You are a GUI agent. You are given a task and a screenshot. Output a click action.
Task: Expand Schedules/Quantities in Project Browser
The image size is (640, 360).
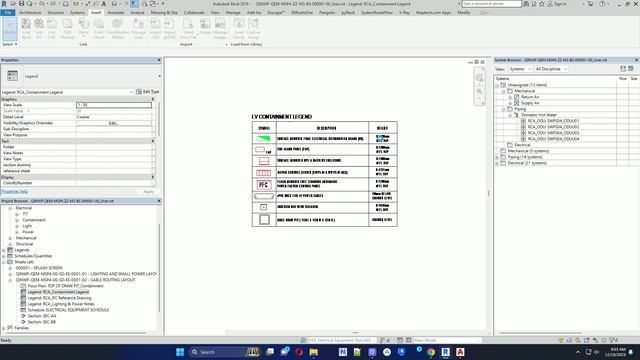coord(4,256)
